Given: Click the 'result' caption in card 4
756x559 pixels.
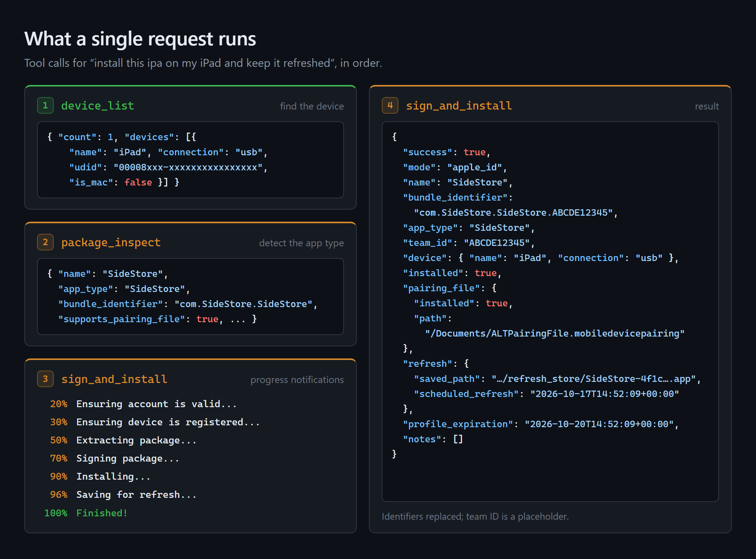Looking at the screenshot, I should coord(707,107).
